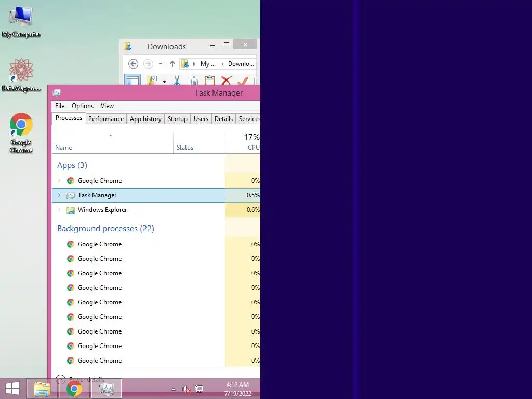The image size is (532, 399).
Task: Open the File menu in Task Manager
Action: click(x=60, y=106)
